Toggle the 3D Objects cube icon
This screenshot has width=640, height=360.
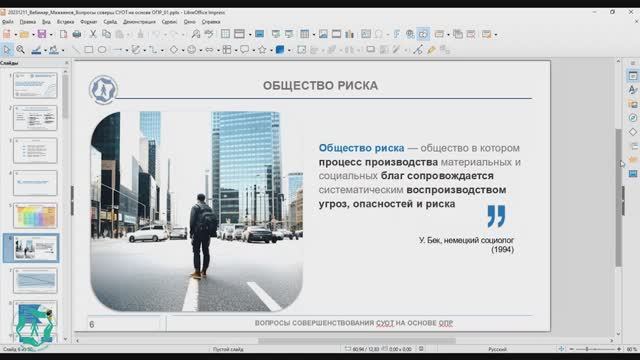[280, 50]
